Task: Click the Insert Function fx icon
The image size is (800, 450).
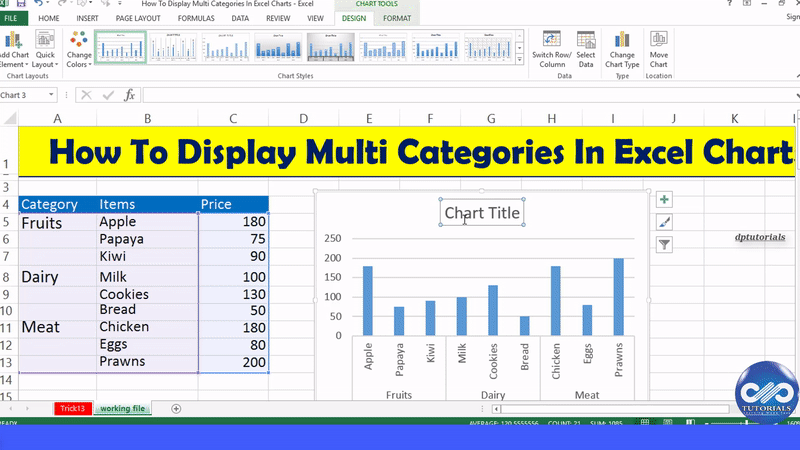Action: (x=130, y=95)
